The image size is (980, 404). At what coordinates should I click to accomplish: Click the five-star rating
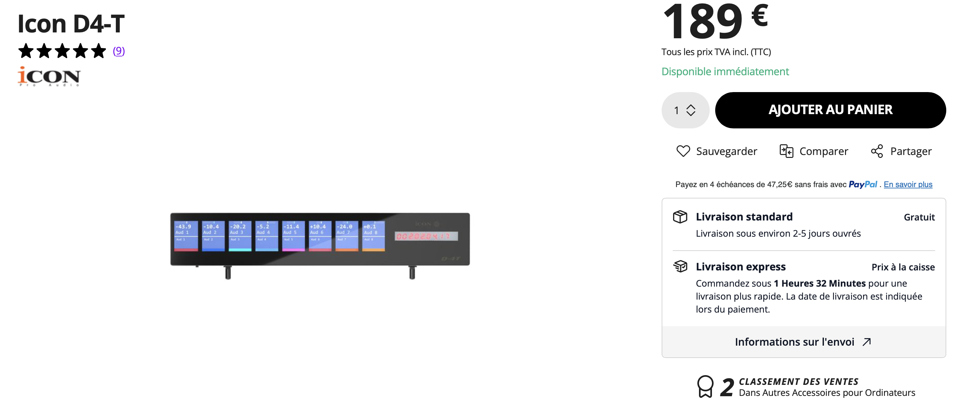tap(62, 51)
